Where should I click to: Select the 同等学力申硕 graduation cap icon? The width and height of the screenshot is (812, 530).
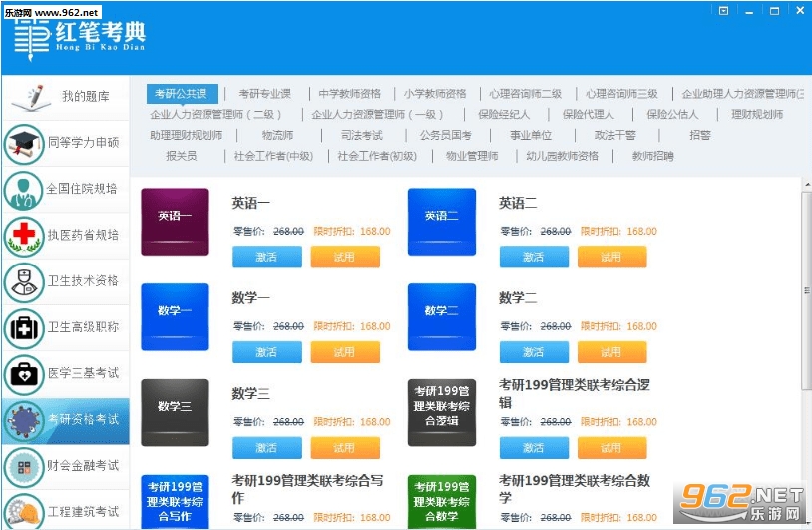[x=24, y=143]
